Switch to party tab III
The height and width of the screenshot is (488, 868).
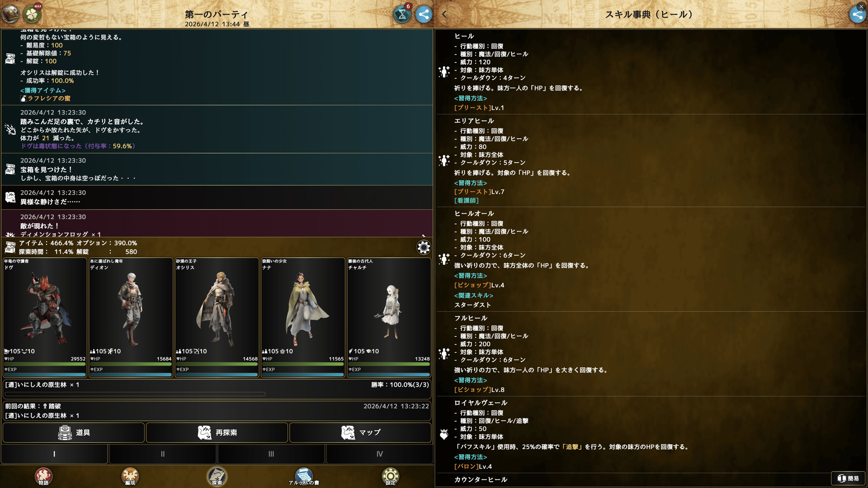tap(271, 454)
